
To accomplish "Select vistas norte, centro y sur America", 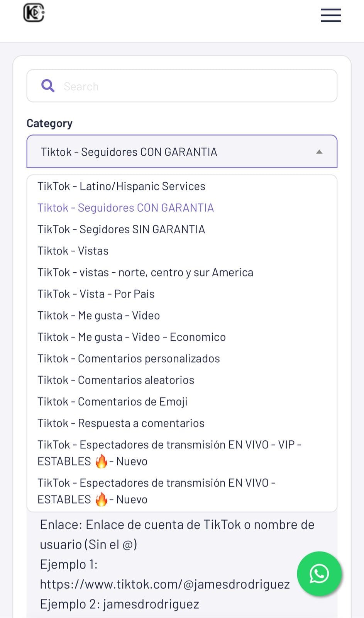I will click(145, 273).
